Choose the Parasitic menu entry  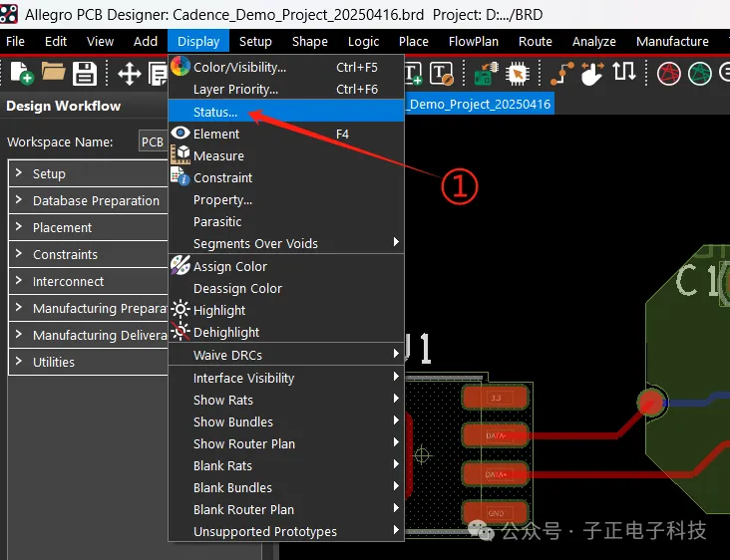tap(286, 221)
